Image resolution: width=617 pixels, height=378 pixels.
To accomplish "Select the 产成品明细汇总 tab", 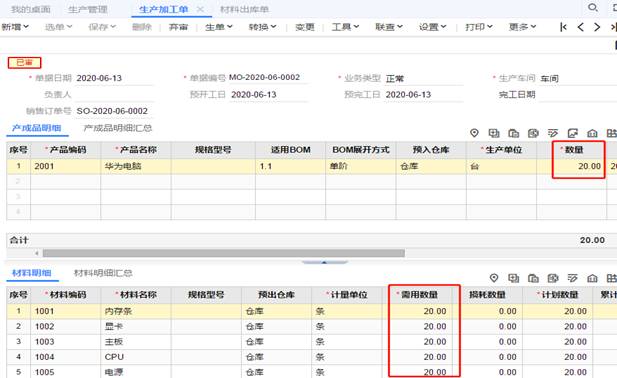I will pos(118,128).
